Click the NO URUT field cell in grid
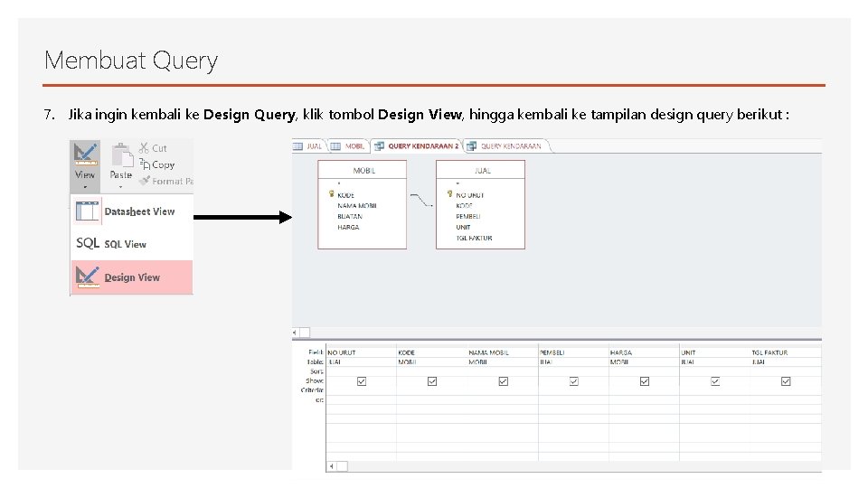Viewport: 868px width, 488px height. pyautogui.click(x=361, y=352)
